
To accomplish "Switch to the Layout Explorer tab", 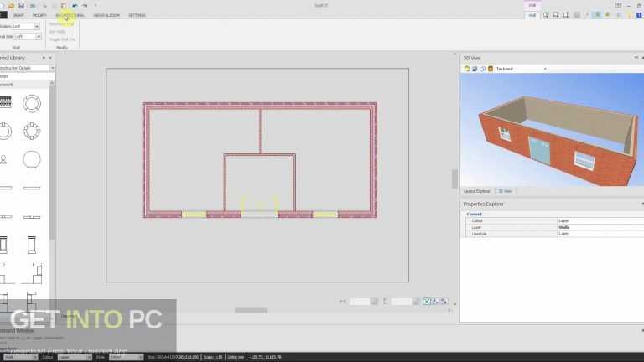I will pos(477,191).
